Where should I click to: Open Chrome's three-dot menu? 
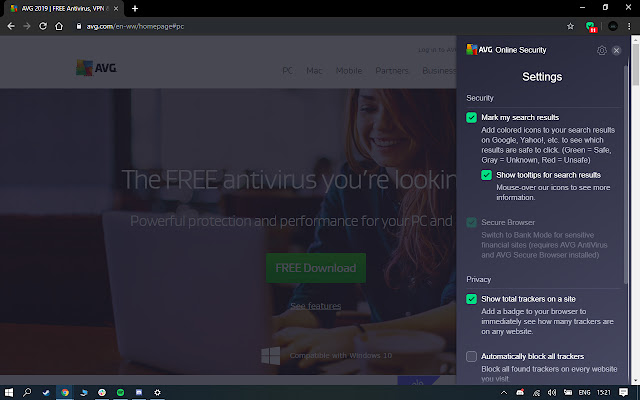[x=630, y=26]
